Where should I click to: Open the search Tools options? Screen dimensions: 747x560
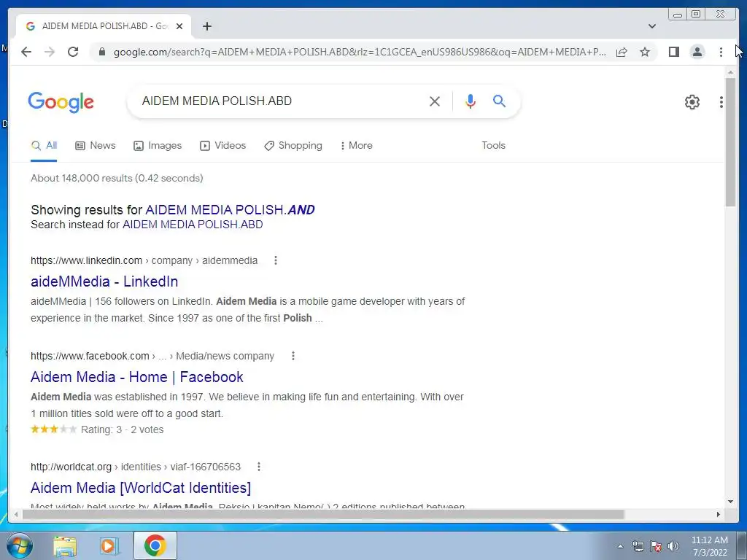click(493, 146)
